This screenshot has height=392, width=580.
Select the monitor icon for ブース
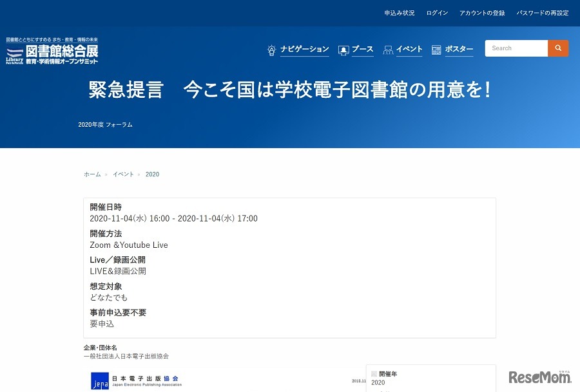point(342,49)
